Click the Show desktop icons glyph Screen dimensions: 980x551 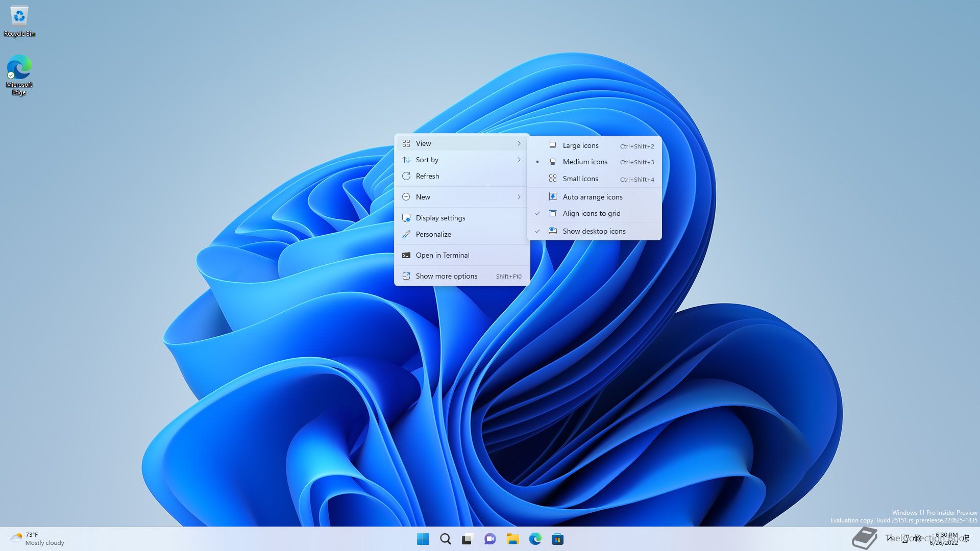(x=553, y=231)
